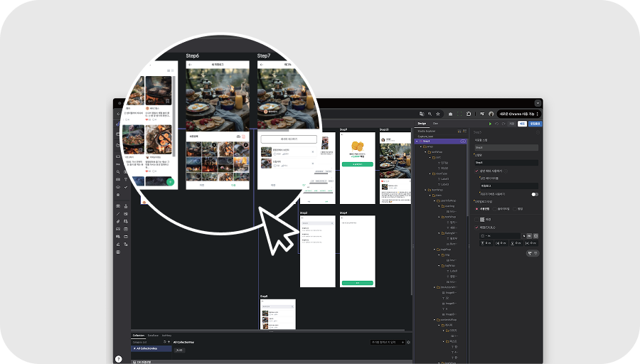This screenshot has width=640, height=364.
Task: Click the Chrome update notification button
Action: pyautogui.click(x=518, y=114)
